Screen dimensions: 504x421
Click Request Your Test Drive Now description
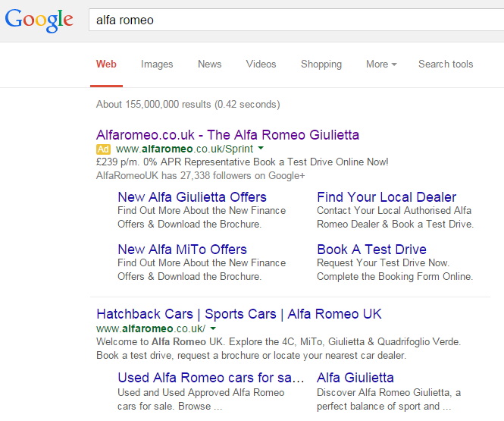(x=395, y=269)
